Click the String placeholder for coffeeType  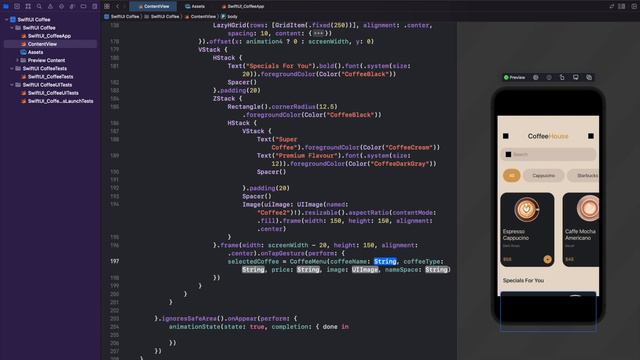point(253,270)
